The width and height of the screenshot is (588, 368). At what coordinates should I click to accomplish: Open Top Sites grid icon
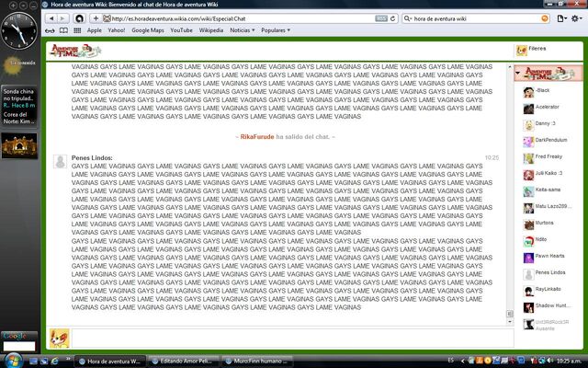pos(77,30)
